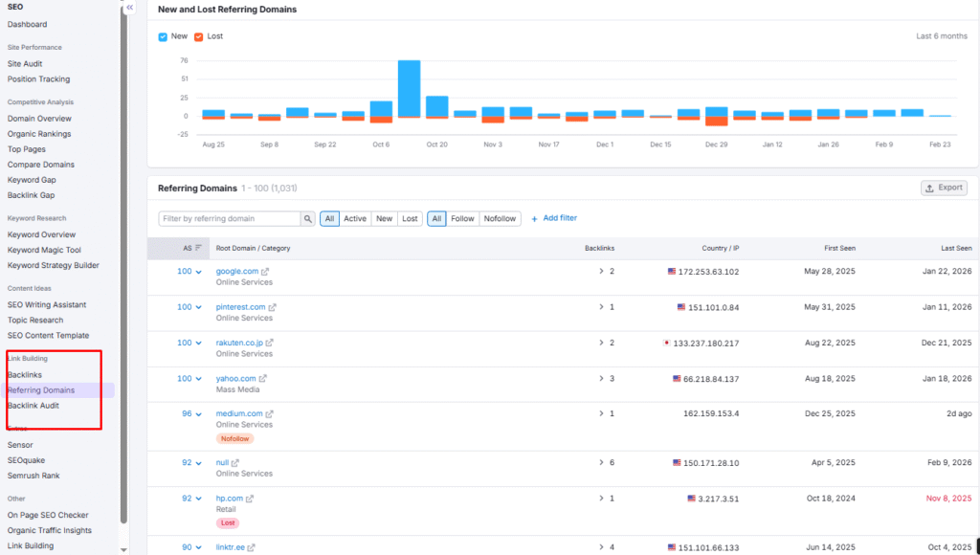980x555 pixels.
Task: Open Backlink Audit in the sidebar
Action: (x=34, y=406)
